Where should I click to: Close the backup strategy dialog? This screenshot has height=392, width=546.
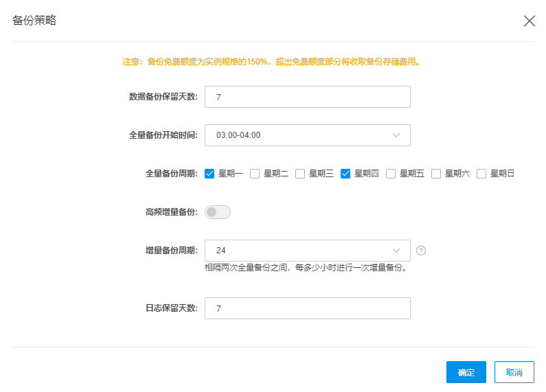click(530, 21)
